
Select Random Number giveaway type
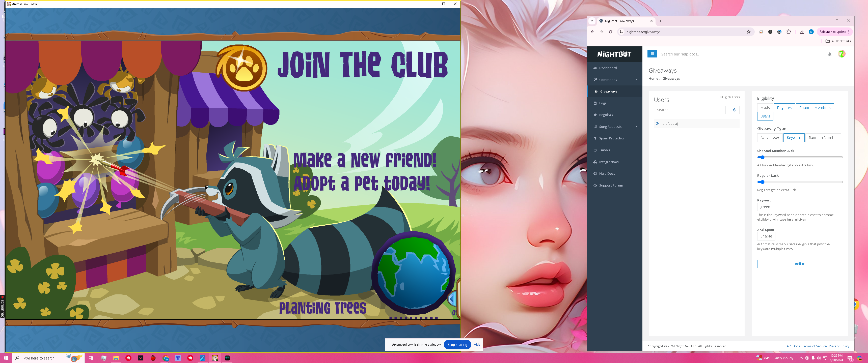point(823,138)
